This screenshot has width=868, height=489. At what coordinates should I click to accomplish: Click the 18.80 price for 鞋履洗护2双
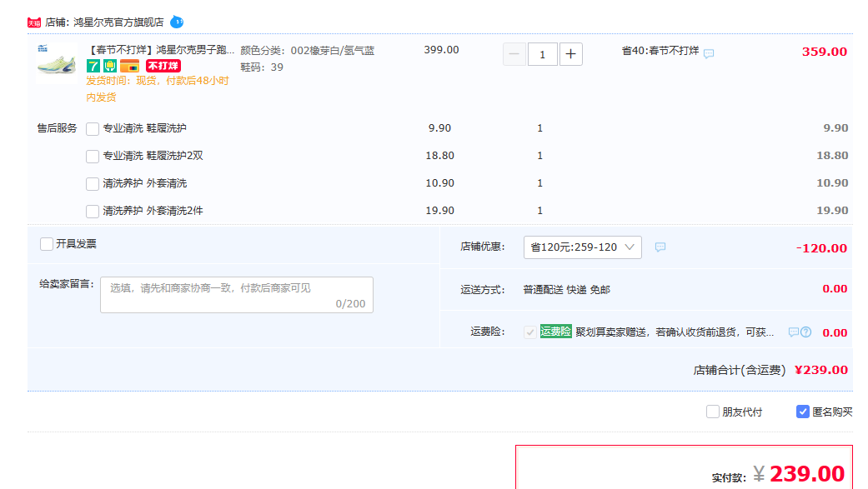click(x=439, y=156)
